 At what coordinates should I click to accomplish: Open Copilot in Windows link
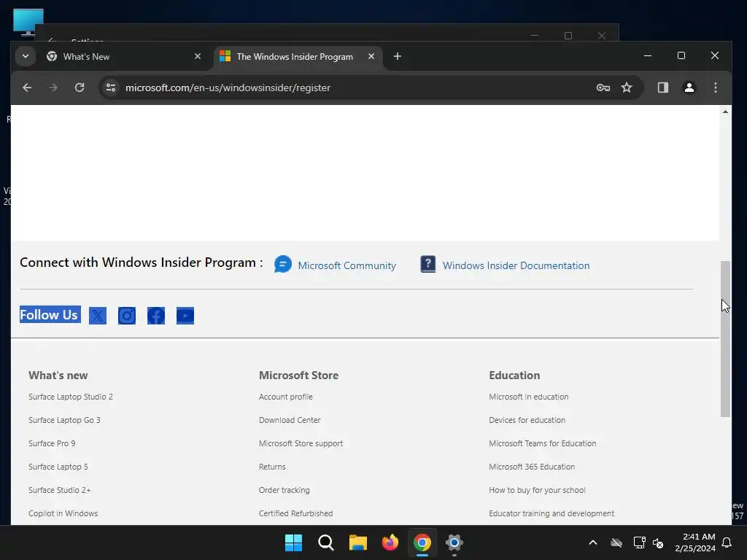(x=63, y=513)
